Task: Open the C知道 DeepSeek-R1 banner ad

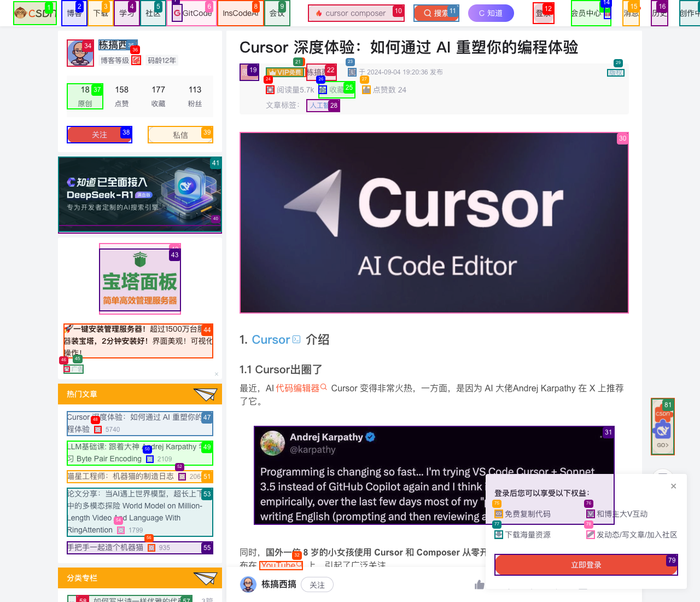Action: pos(140,195)
